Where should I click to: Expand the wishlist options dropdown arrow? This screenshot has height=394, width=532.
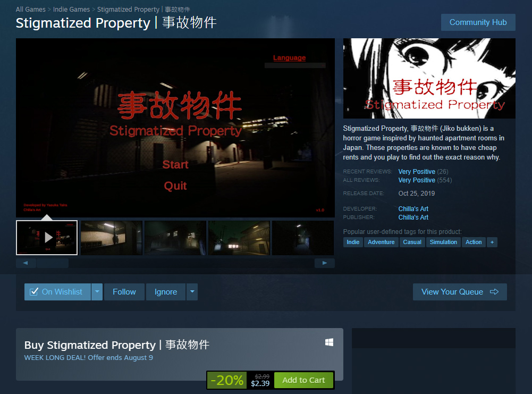[x=97, y=292]
